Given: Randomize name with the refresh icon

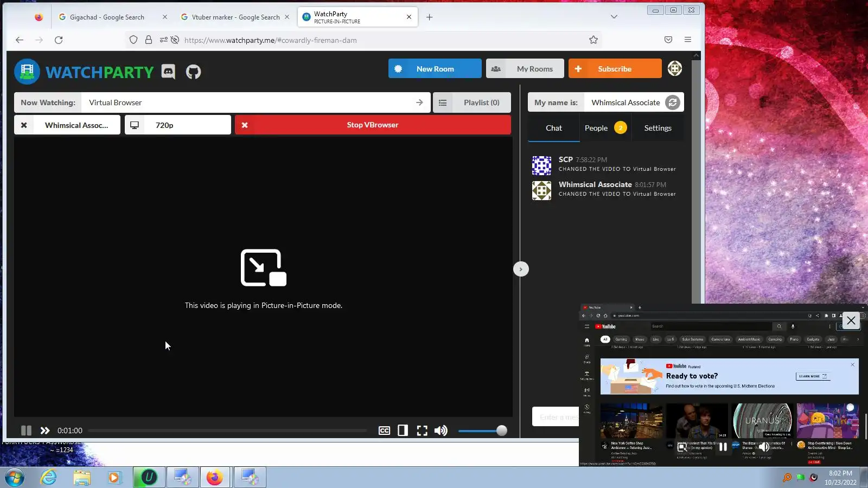Looking at the screenshot, I should 672,102.
